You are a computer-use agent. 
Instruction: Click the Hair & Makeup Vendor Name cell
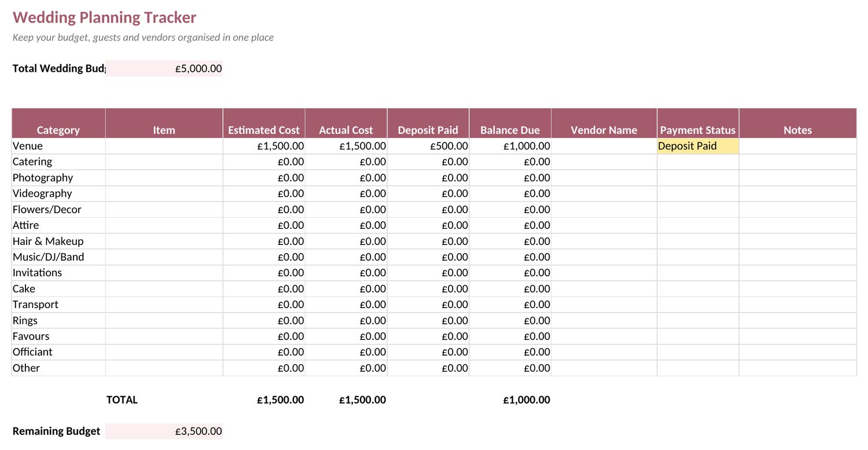click(x=604, y=241)
